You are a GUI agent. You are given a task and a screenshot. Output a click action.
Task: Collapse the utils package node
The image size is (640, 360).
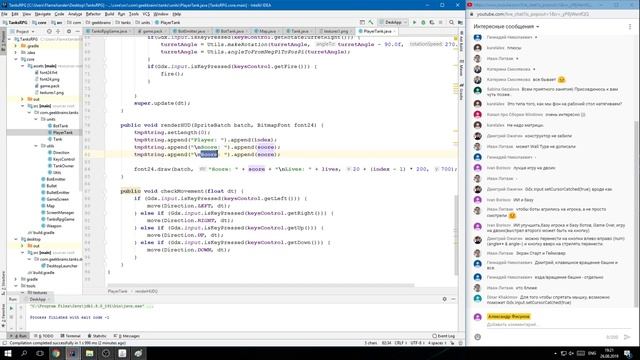click(36, 146)
